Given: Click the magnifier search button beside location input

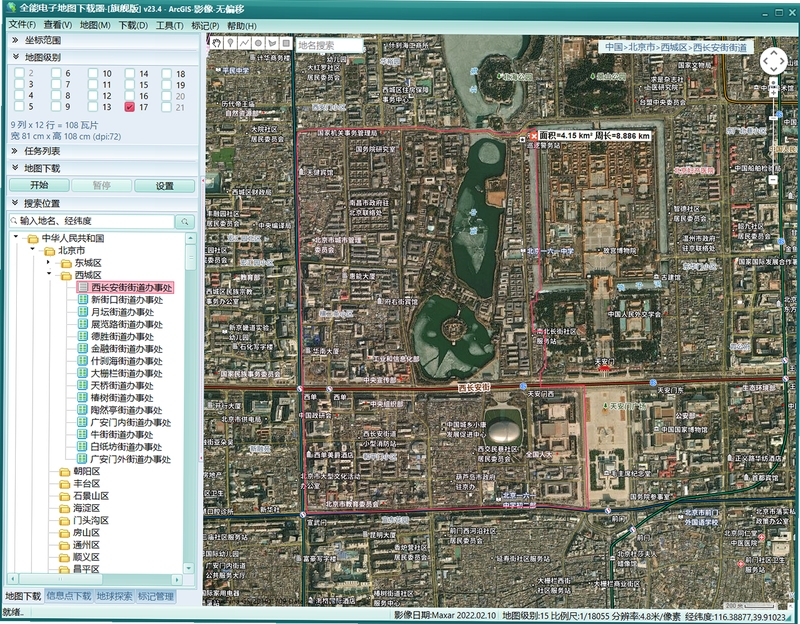Looking at the screenshot, I should tap(185, 221).
